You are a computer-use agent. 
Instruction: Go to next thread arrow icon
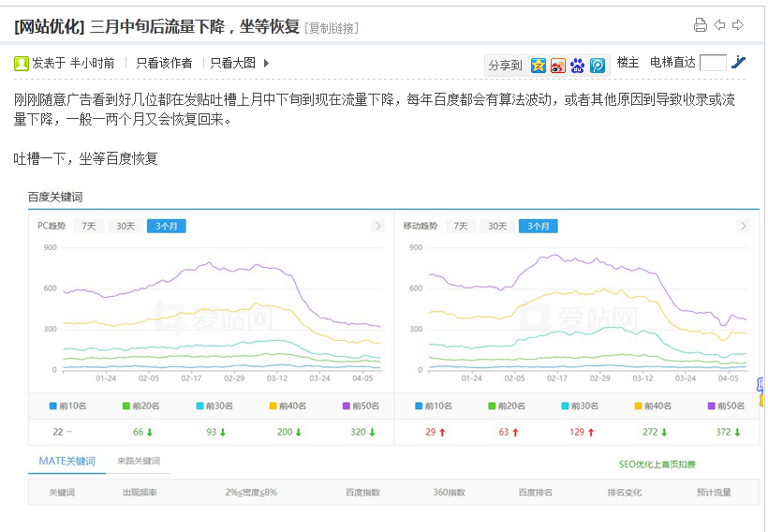coord(738,25)
